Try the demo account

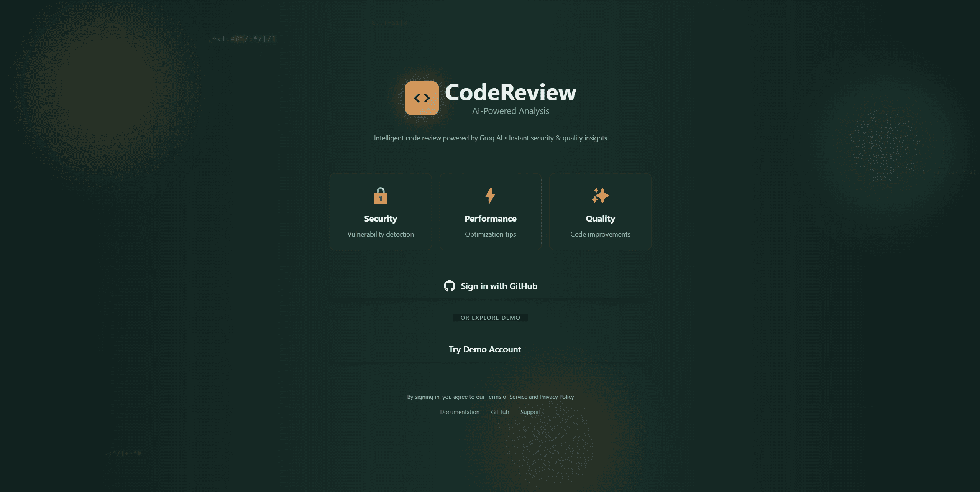pos(490,349)
